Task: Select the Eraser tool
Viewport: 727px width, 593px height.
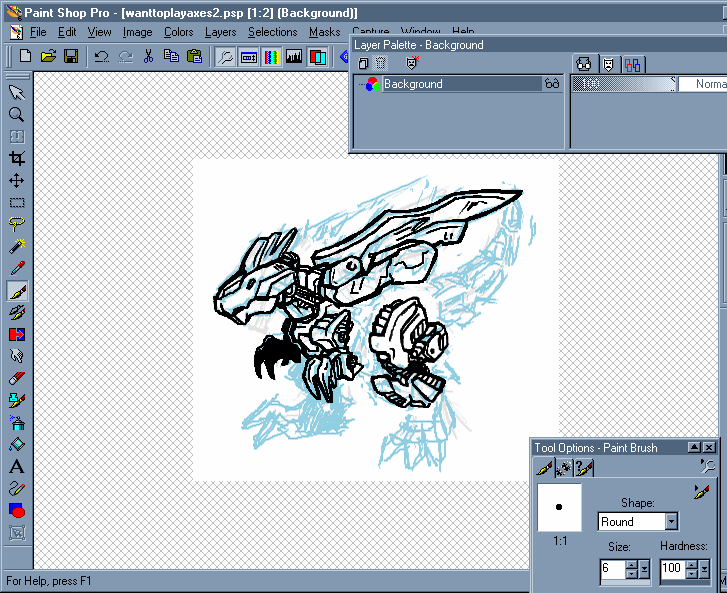Action: point(17,378)
